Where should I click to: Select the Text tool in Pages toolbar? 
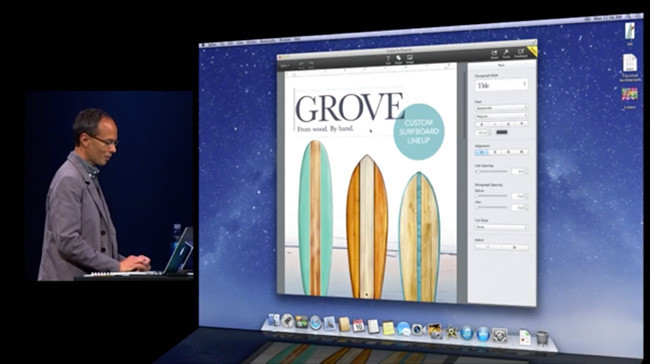click(388, 60)
